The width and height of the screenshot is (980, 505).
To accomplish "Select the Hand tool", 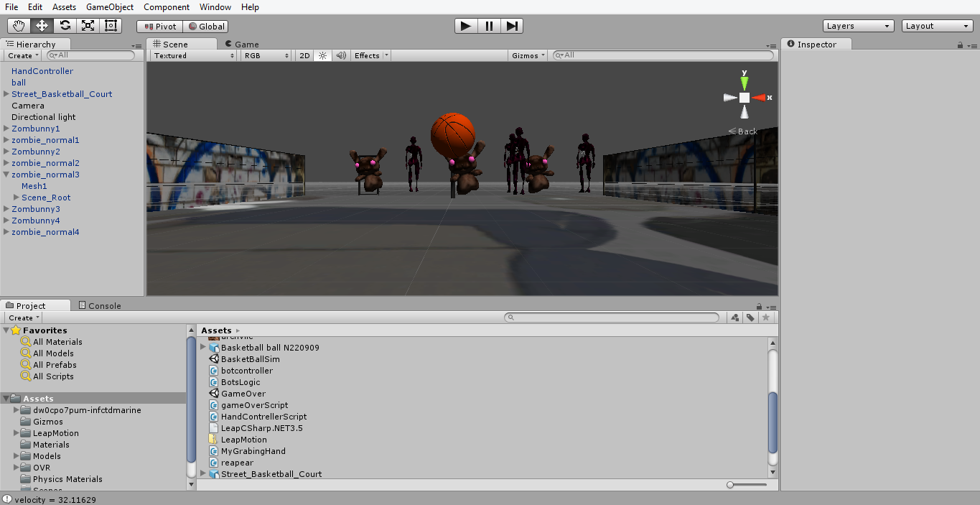I will coord(19,26).
